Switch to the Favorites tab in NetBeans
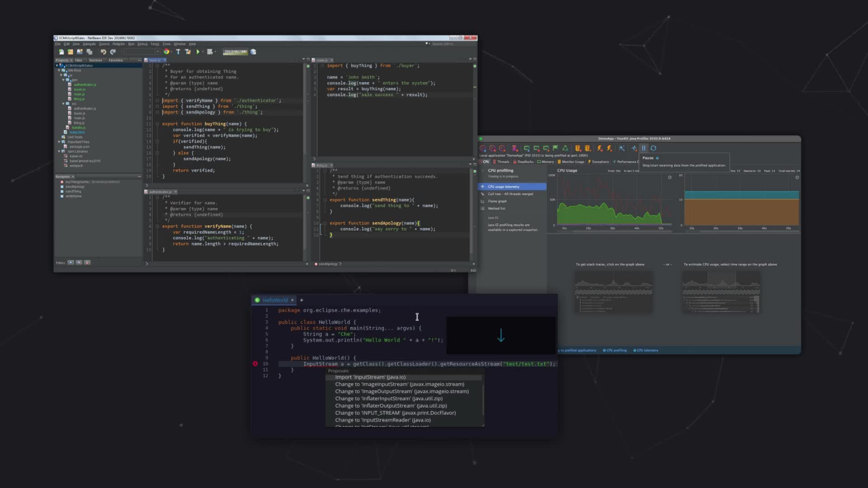The height and width of the screenshot is (488, 868). [x=116, y=60]
